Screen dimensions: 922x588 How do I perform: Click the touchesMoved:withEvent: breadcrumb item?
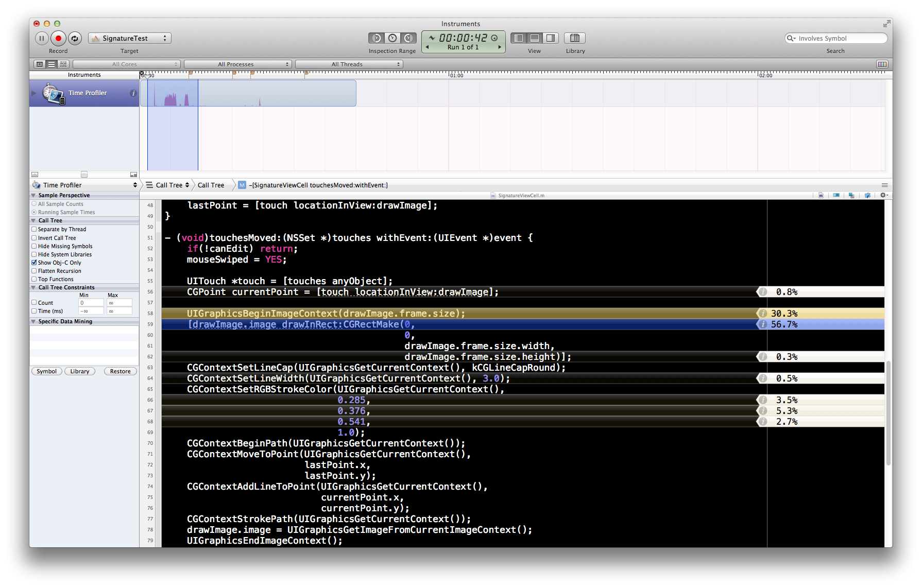(x=313, y=185)
